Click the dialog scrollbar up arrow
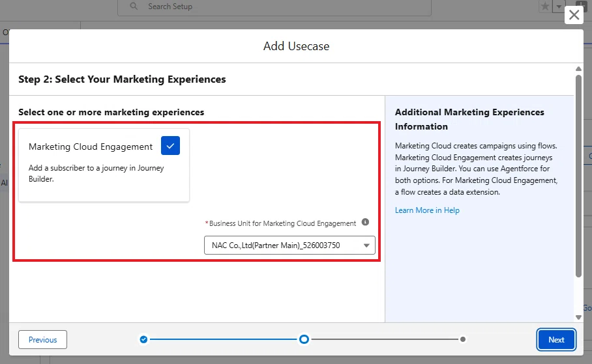 (578, 68)
